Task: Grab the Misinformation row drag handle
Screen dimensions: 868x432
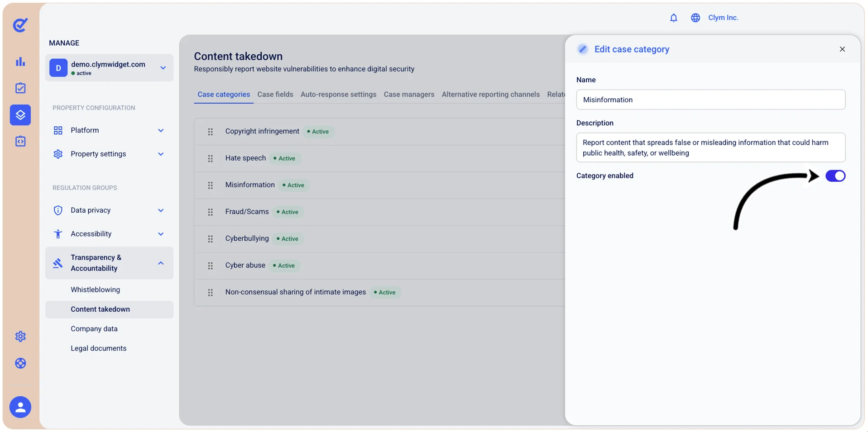Action: (211, 185)
